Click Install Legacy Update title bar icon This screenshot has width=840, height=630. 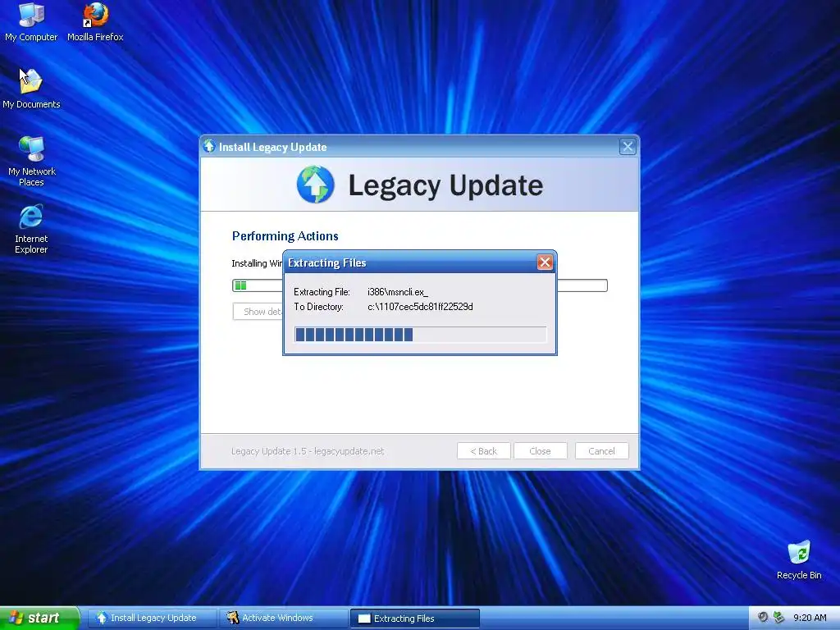coord(209,146)
